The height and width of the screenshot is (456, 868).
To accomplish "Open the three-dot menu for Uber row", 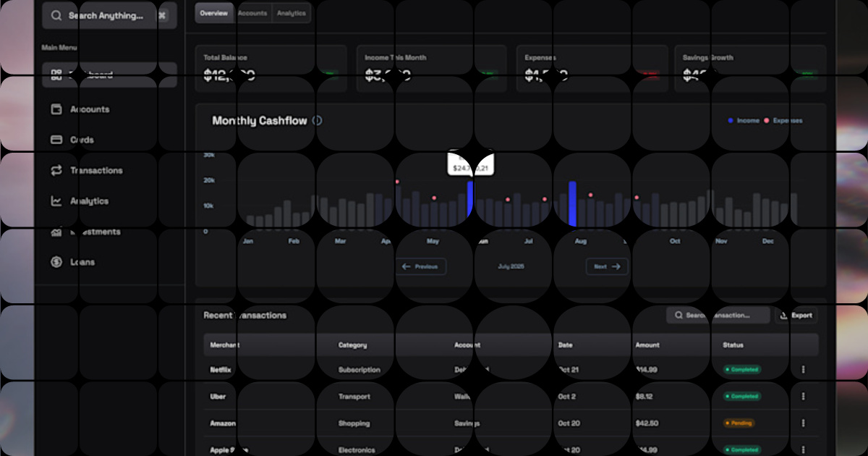I will tap(803, 396).
